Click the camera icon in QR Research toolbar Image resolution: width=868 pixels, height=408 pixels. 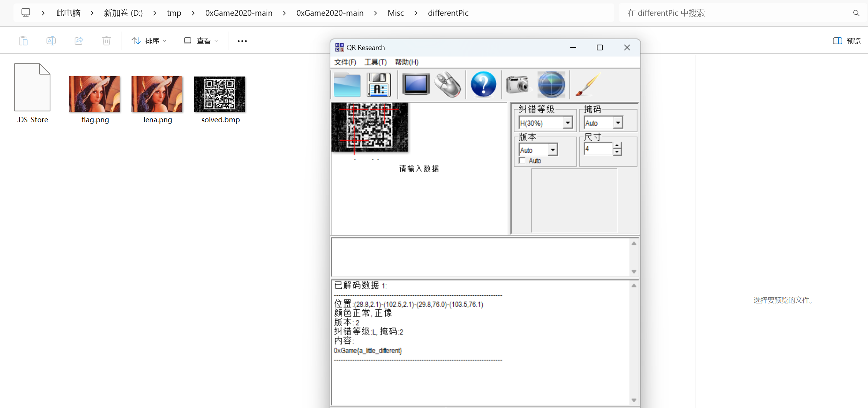tap(517, 84)
